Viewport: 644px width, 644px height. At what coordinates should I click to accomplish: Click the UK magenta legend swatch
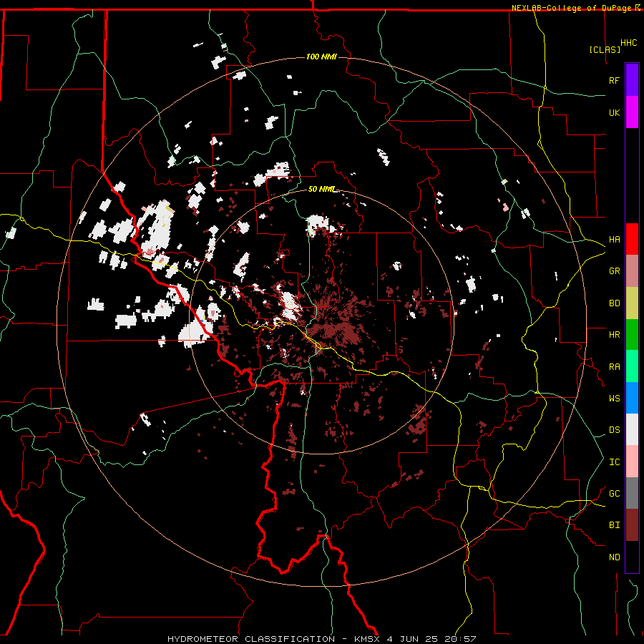tap(632, 112)
